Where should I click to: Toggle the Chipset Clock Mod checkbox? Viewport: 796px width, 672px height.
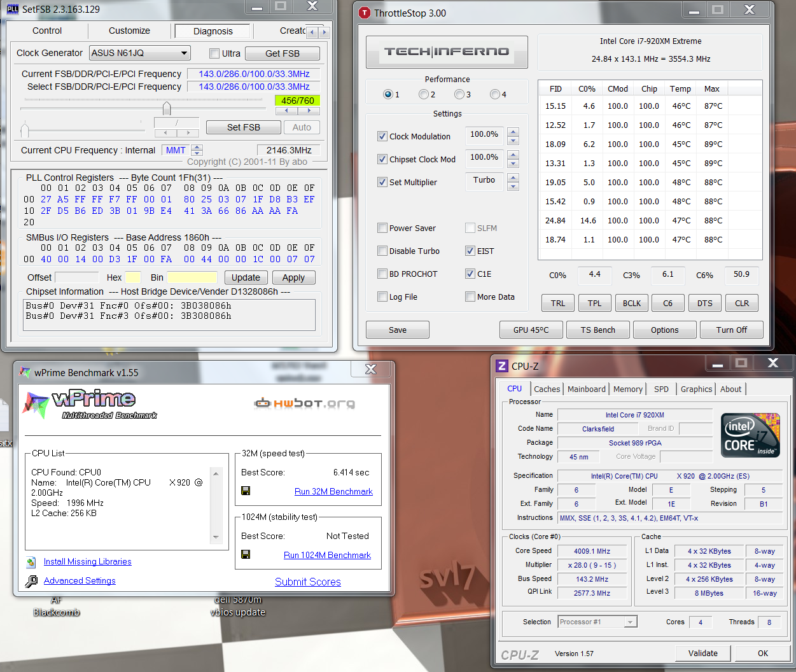[382, 159]
